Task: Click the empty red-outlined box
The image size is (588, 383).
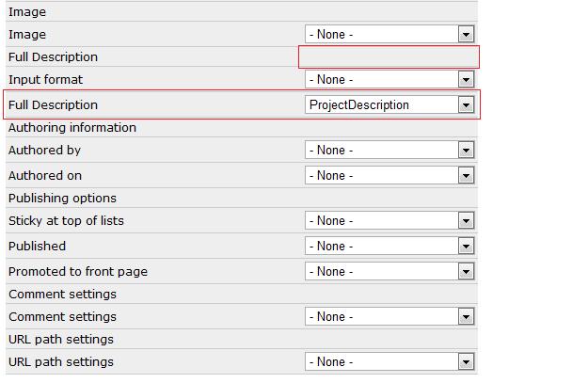Action: point(389,56)
